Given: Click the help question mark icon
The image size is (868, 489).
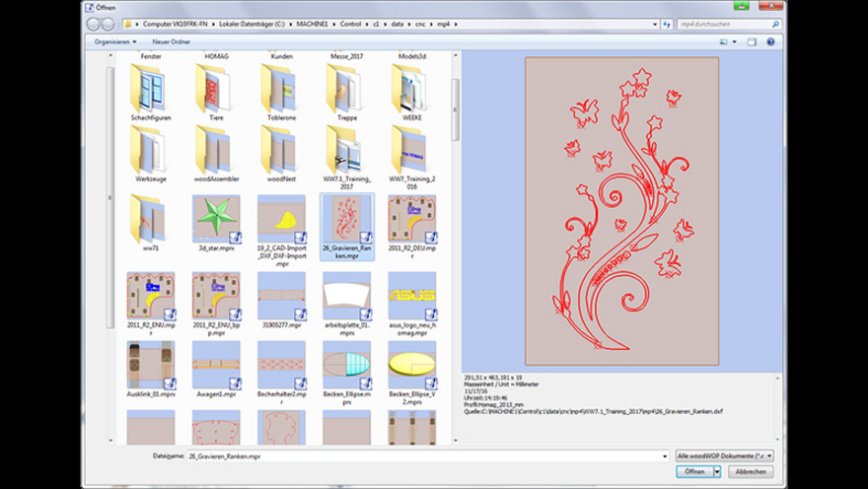Looking at the screenshot, I should click(x=770, y=42).
